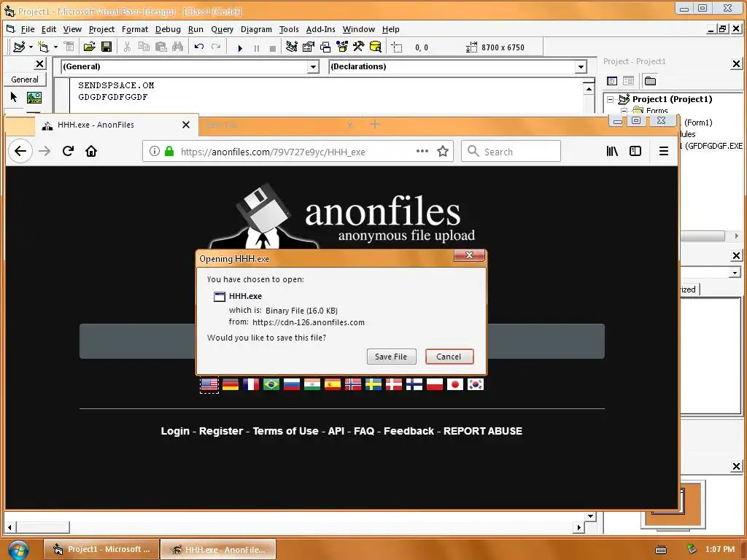Open Project Explorer toolbar icon
This screenshot has width=747, height=560.
point(292,47)
